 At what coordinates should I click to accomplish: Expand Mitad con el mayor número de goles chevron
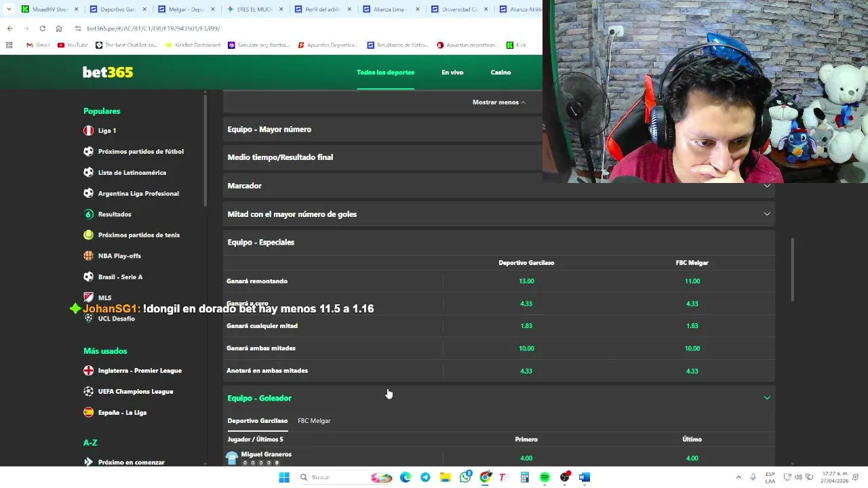click(x=767, y=214)
